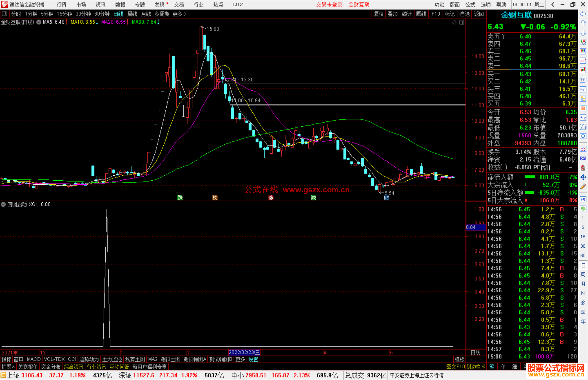Screen dimensions: 588x380
Task: Click the 财 event marker below chart
Action: tap(386, 198)
